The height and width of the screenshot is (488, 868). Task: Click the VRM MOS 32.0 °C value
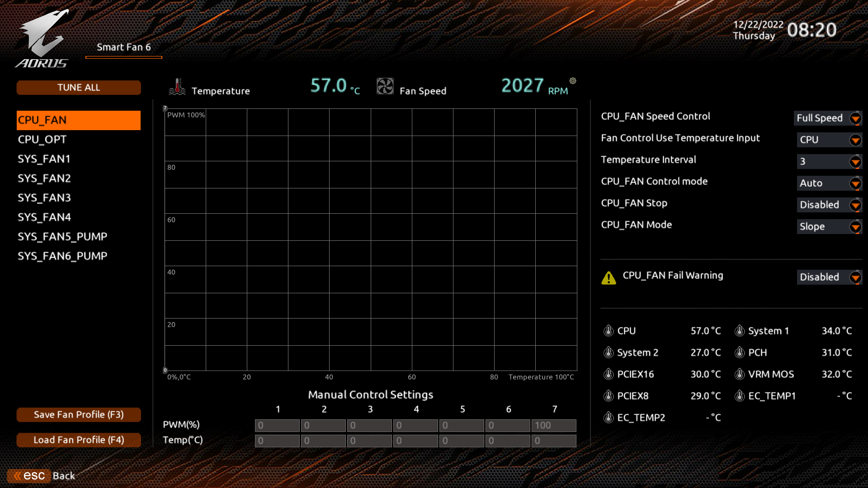coord(837,374)
